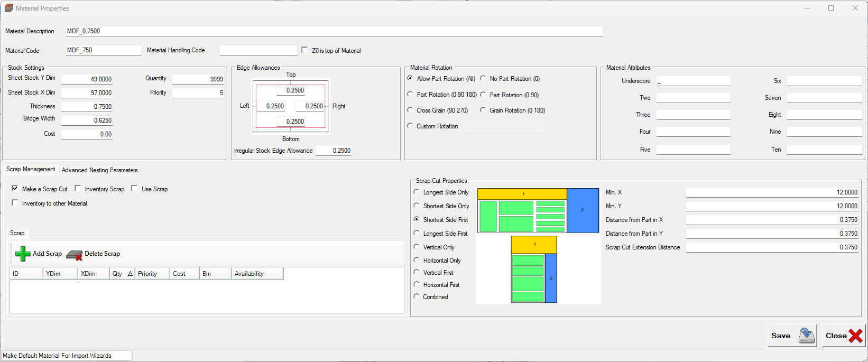Check Z0 is top of Material
The width and height of the screenshot is (868, 362).
click(x=304, y=50)
